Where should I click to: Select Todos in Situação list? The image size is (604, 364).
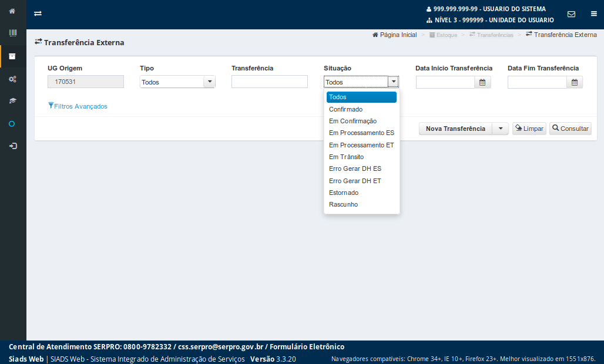361,97
